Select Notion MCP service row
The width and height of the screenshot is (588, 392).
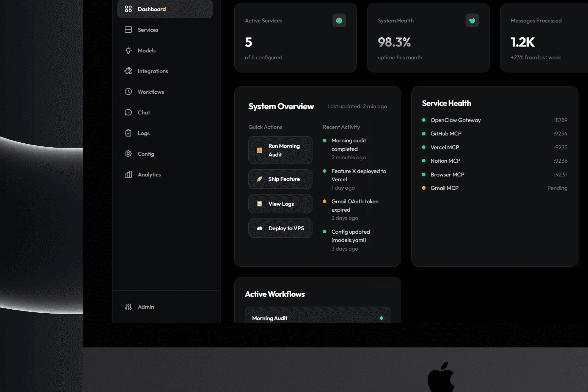495,161
